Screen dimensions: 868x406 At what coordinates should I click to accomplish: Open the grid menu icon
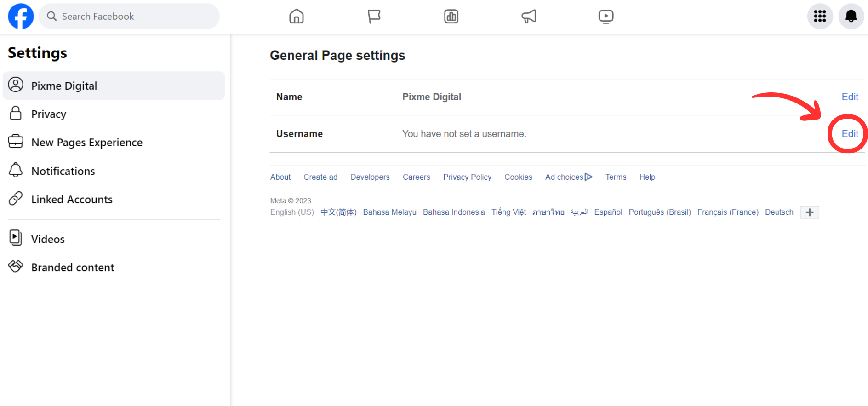pyautogui.click(x=820, y=17)
